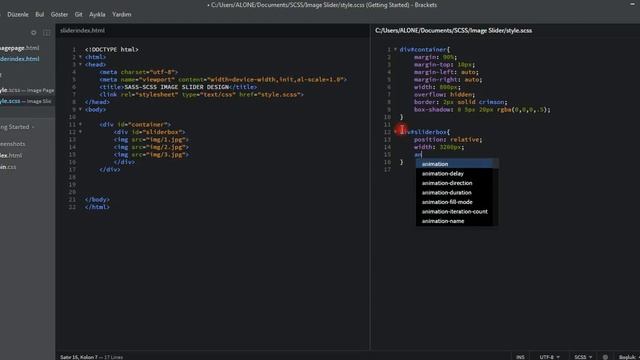Click the img/1.jpg line in the HTML editor
Image resolution: width=640 pixels, height=360 pixels.
(151, 140)
